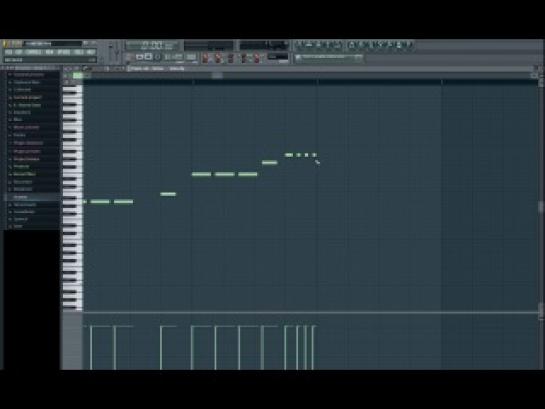The width and height of the screenshot is (545, 409).
Task: Click the first red recording-option icon
Action: point(206,58)
